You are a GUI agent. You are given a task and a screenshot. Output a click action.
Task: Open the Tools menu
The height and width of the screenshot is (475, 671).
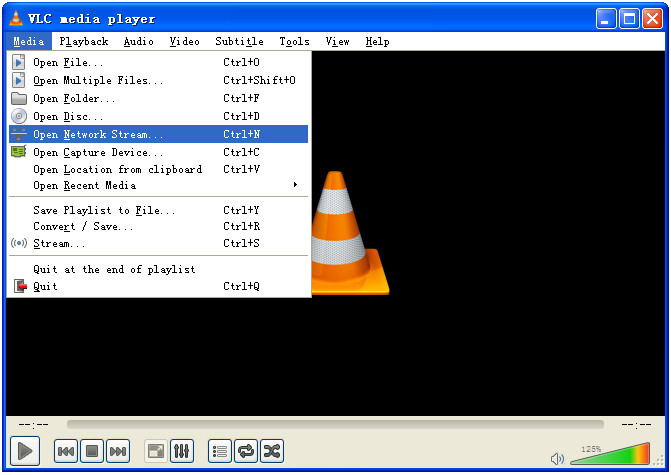[x=294, y=42]
